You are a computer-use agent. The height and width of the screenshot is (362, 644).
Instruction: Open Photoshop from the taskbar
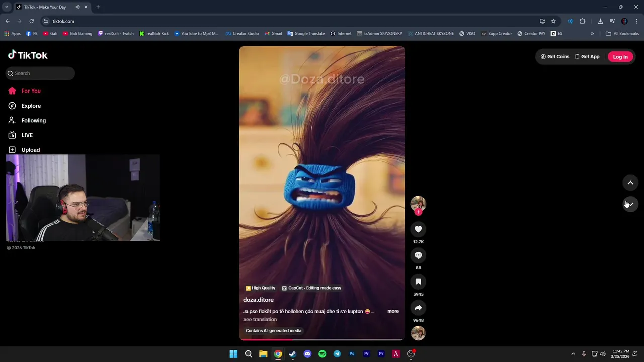352,354
